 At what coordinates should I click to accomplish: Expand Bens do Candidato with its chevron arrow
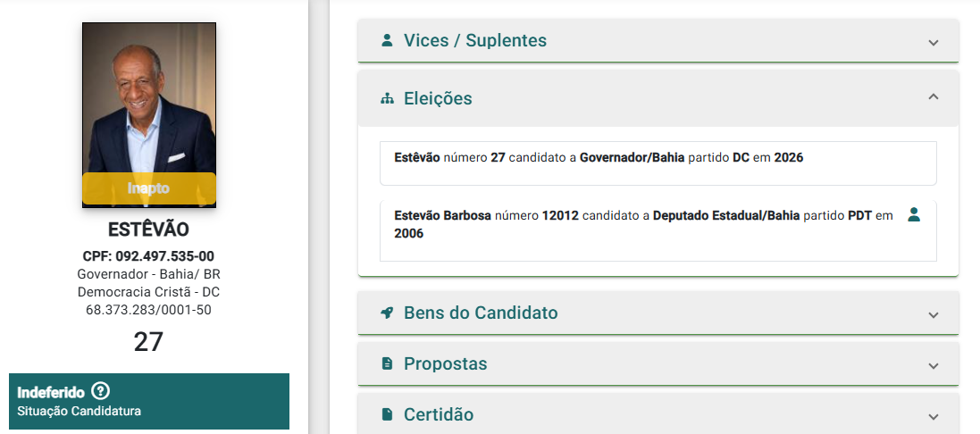pos(934,314)
